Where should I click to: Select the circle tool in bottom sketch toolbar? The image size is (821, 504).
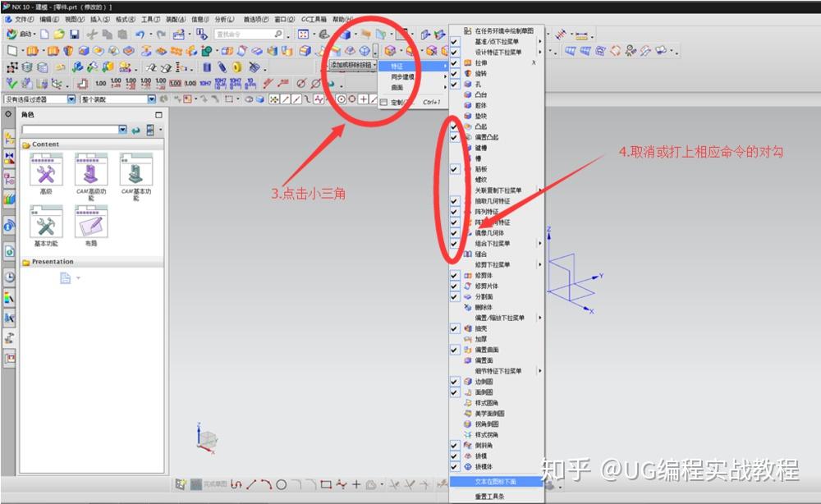pos(280,485)
